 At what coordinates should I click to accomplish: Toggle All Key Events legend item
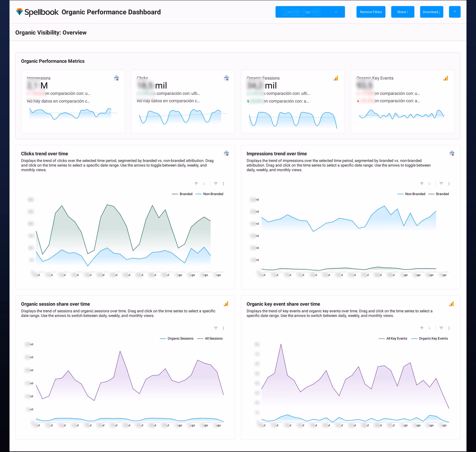[x=393, y=339]
